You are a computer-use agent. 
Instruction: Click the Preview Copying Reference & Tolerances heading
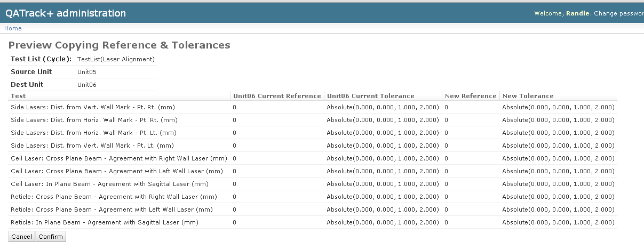tap(119, 45)
